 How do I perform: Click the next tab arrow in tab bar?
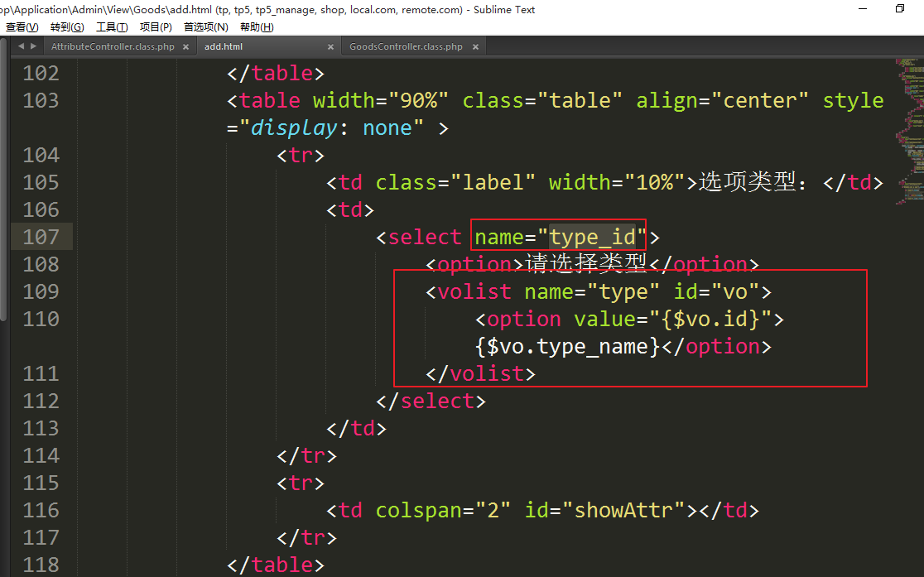[x=33, y=47]
